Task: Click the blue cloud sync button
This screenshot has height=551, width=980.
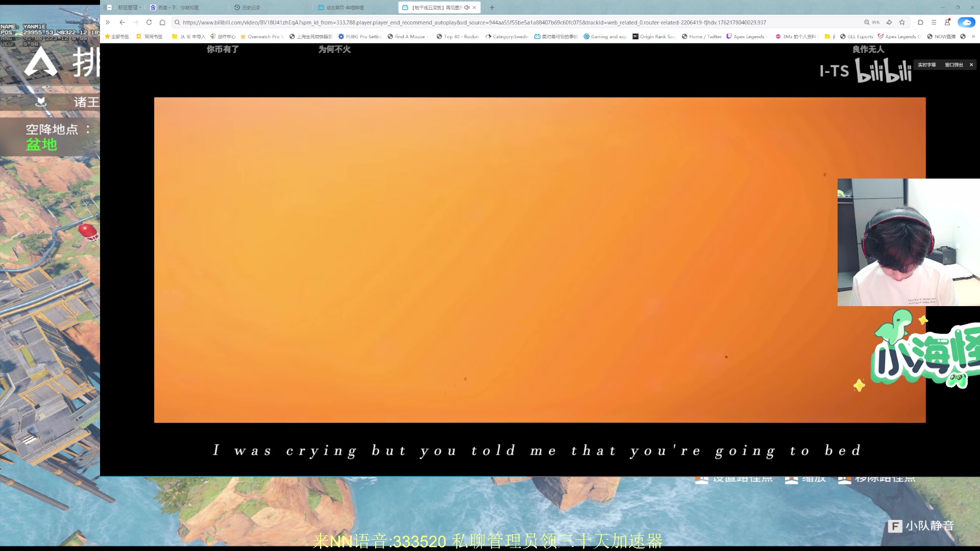Action: [x=966, y=22]
